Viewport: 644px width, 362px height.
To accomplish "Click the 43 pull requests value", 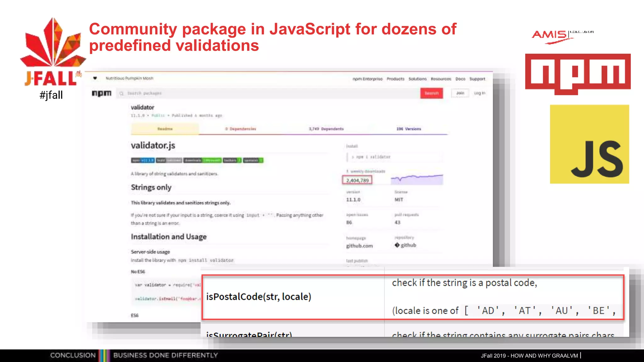I will tap(397, 222).
